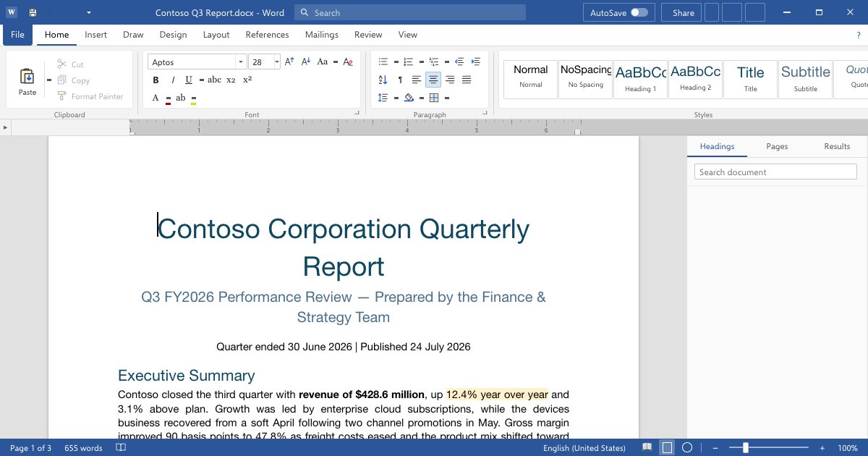Click the shading paint bucket icon
Screen dimensions: 868x456
pyautogui.click(x=409, y=98)
